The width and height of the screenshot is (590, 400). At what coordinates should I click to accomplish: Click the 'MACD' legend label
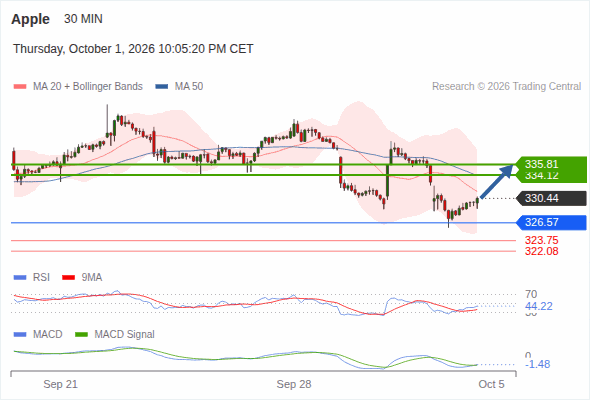47,334
